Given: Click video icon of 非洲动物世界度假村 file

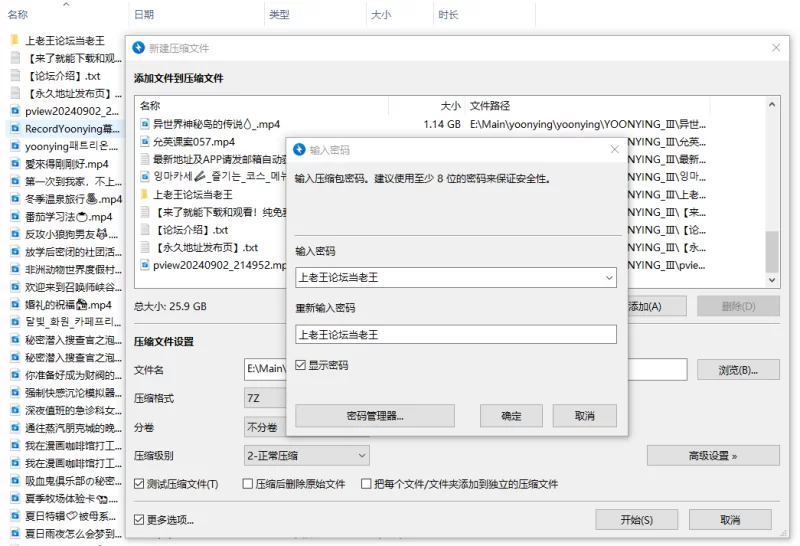Looking at the screenshot, I should [15, 269].
